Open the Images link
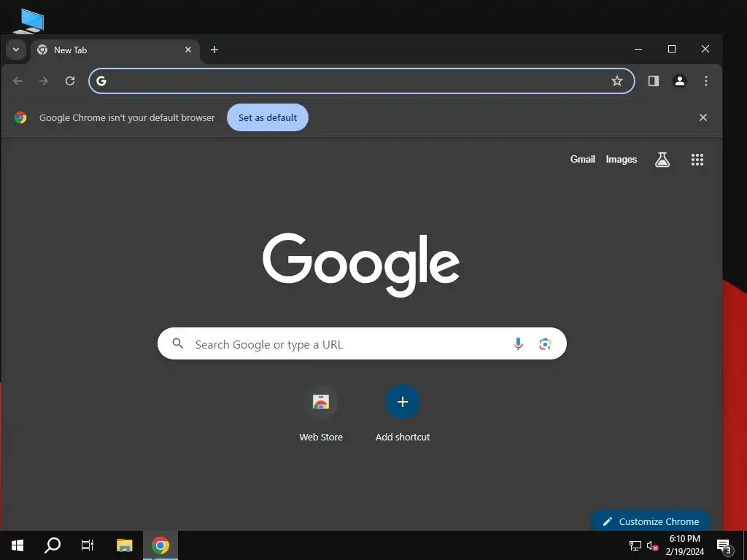Screen dimensions: 747x560 tap(622, 159)
